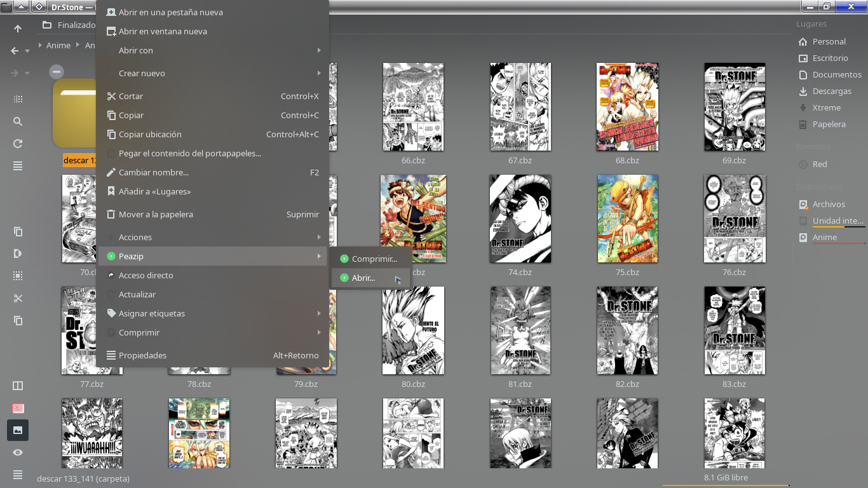Toggle the split view panel icon
868x488 pixels.
(x=18, y=386)
